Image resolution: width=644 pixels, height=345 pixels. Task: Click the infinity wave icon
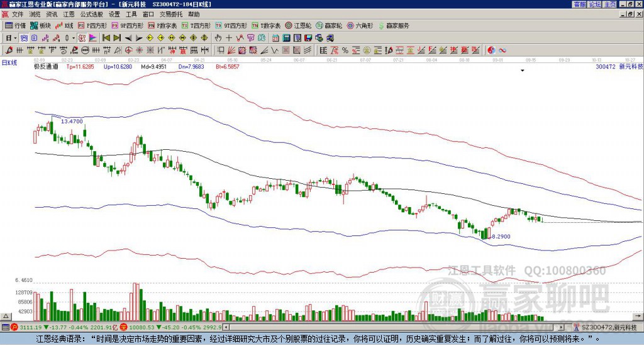(x=502, y=50)
